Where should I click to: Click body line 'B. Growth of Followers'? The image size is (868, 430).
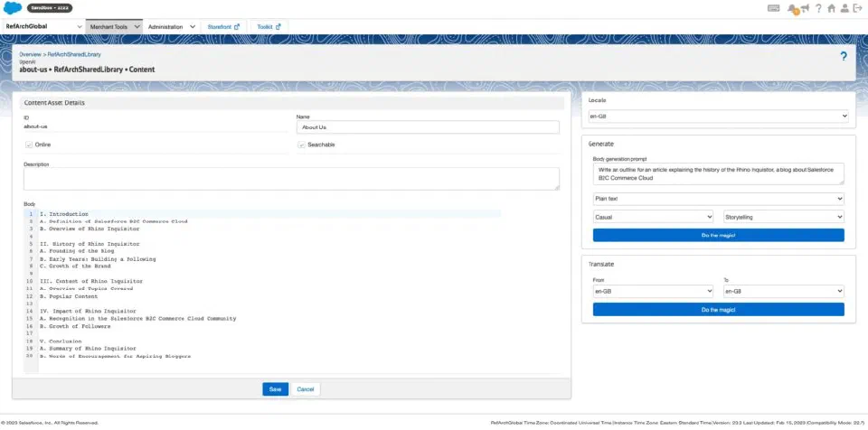point(75,326)
